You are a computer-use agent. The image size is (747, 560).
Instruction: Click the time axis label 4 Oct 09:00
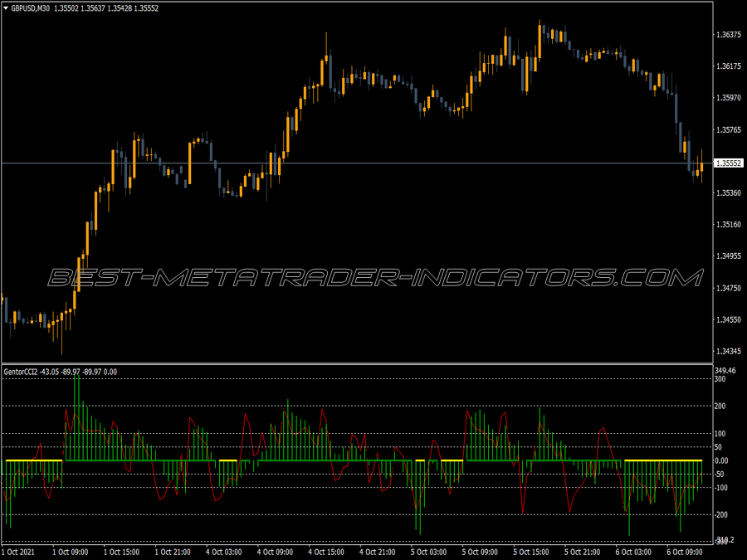click(x=275, y=552)
